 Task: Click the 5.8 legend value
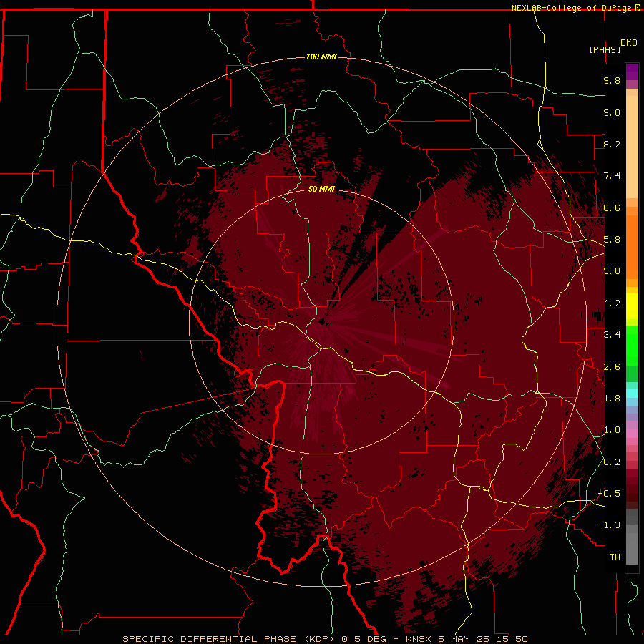click(x=612, y=240)
